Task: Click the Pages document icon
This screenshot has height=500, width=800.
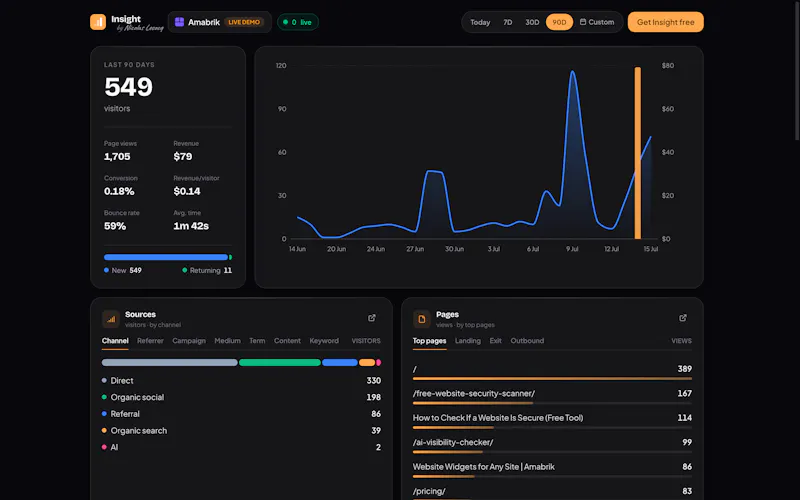Action: [421, 319]
